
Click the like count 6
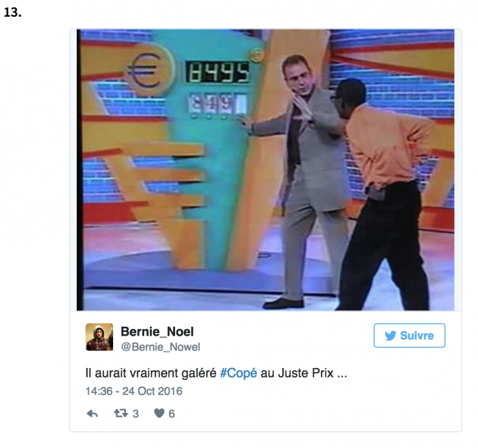[172, 414]
